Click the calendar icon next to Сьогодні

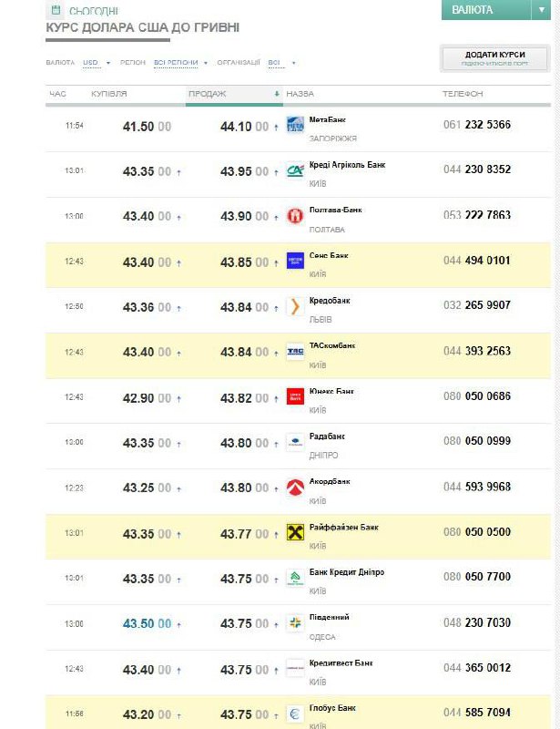pyautogui.click(x=56, y=11)
